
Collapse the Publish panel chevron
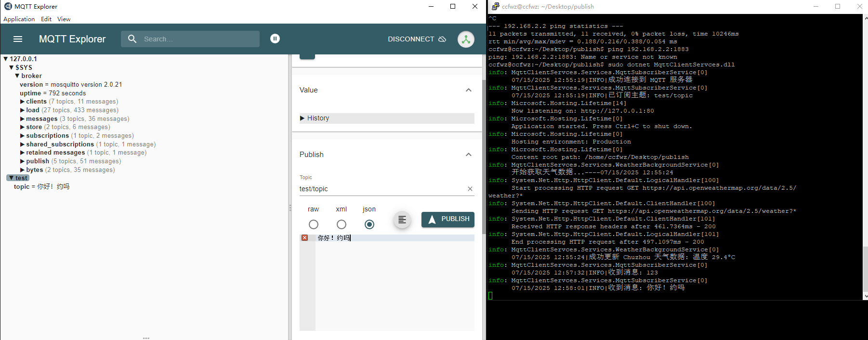(x=469, y=155)
